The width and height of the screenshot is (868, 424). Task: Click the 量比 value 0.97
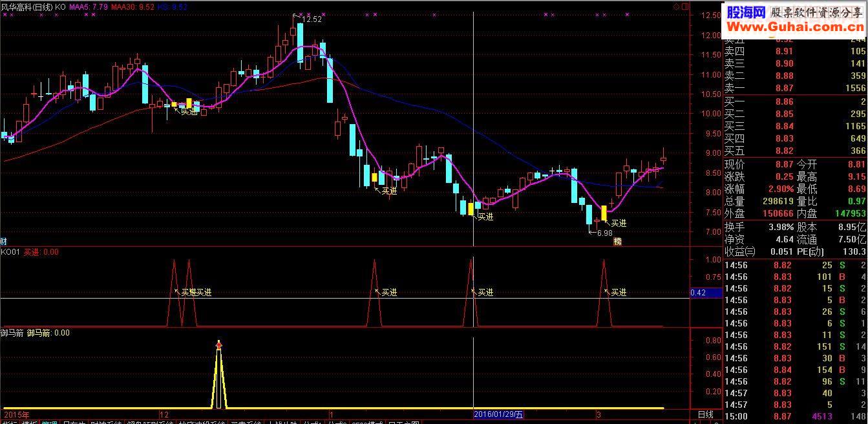(x=856, y=201)
